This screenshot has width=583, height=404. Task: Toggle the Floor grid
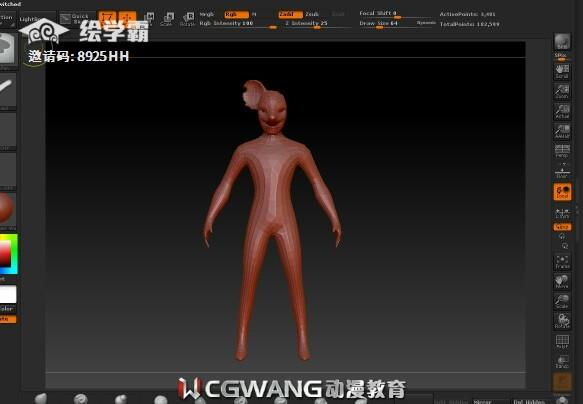click(562, 171)
